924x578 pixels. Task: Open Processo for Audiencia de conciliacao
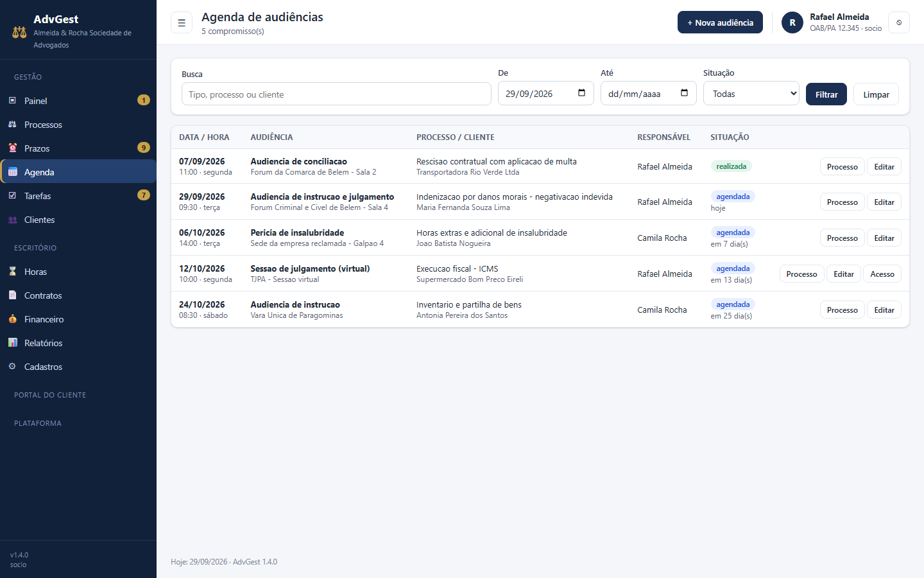(x=842, y=166)
